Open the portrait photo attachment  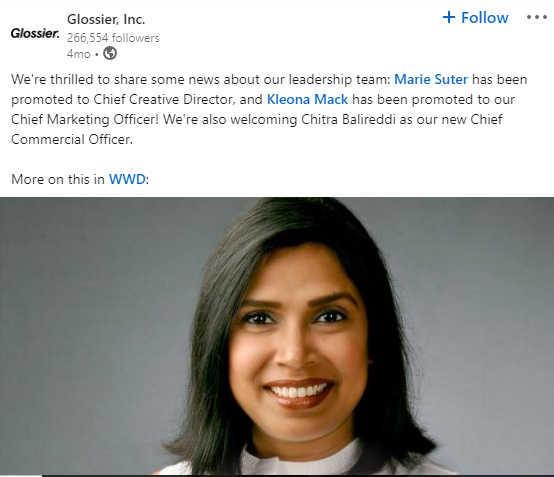[x=277, y=337]
